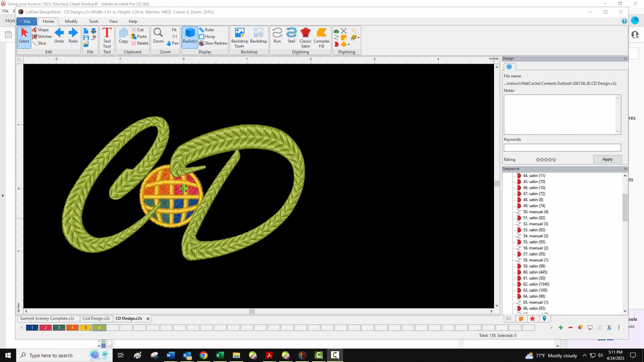Select color swatch 4 orange
Screen dimensions: 644x362
point(72,327)
